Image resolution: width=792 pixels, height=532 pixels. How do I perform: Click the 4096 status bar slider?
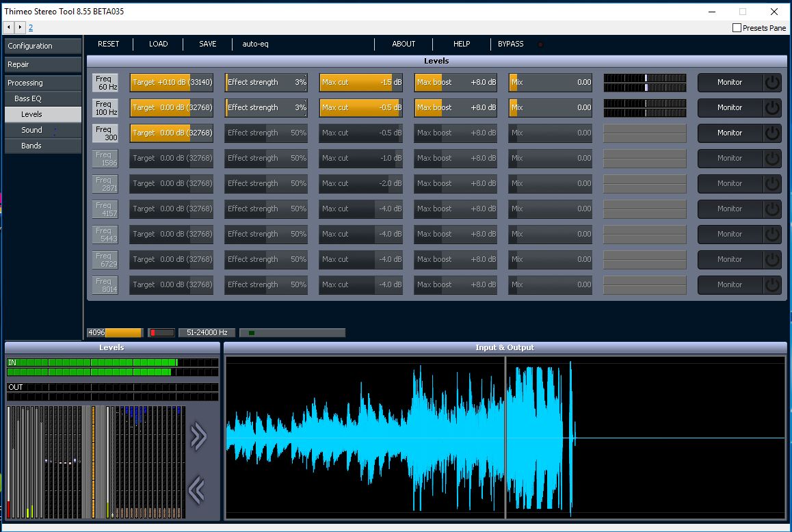click(115, 332)
